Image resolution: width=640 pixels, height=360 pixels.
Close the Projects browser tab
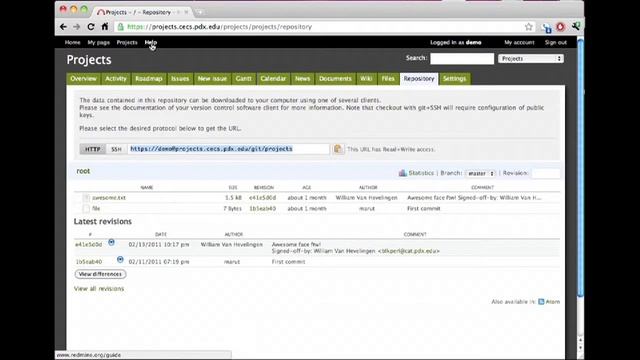186,12
